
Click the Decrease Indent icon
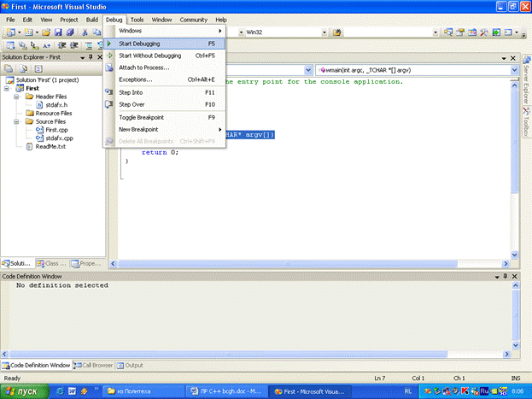coord(61,45)
